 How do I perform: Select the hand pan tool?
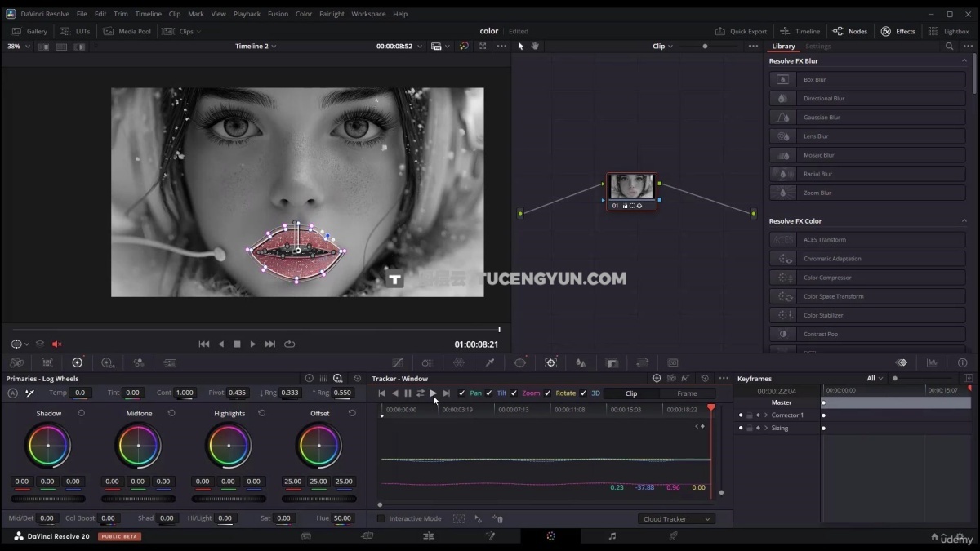click(535, 46)
